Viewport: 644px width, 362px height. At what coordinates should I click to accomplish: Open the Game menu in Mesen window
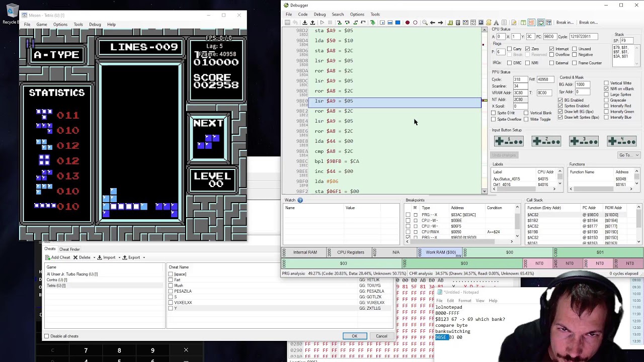click(x=42, y=24)
